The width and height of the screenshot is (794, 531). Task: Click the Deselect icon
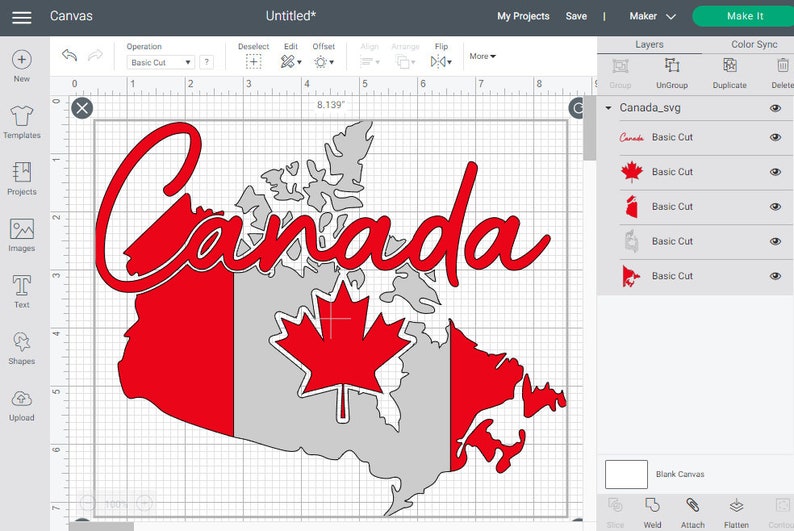click(x=253, y=62)
